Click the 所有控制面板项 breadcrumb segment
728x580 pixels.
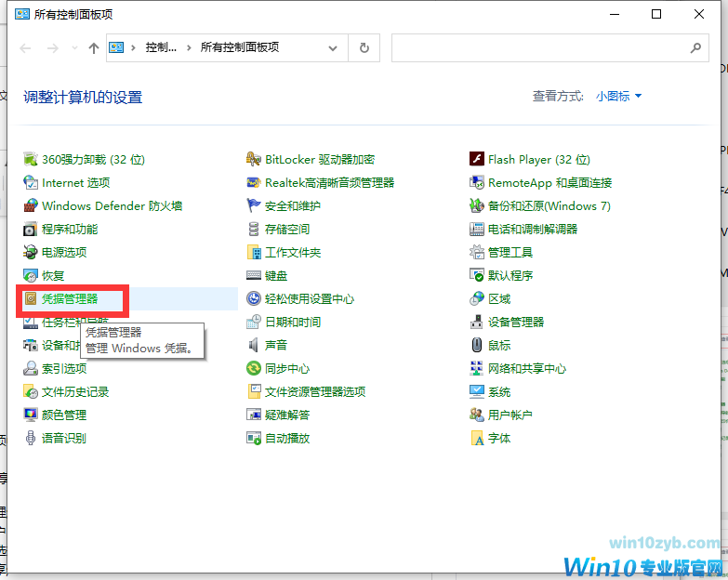tap(238, 47)
